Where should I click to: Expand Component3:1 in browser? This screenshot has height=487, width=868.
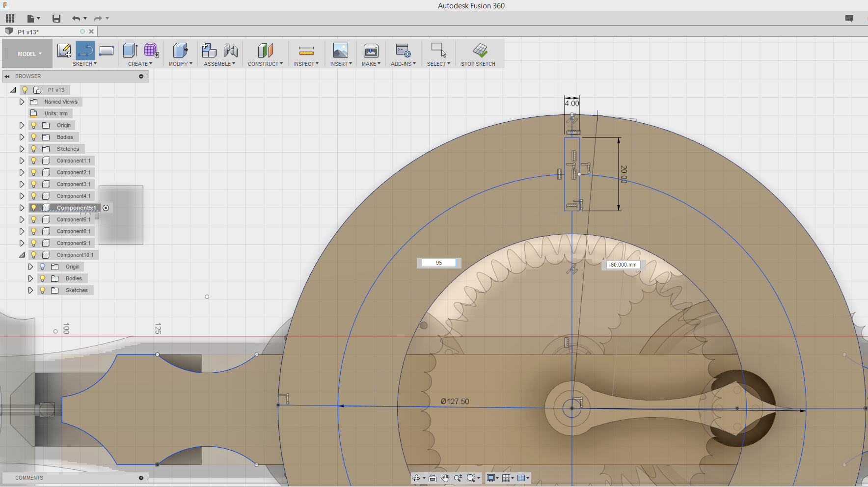click(x=22, y=184)
